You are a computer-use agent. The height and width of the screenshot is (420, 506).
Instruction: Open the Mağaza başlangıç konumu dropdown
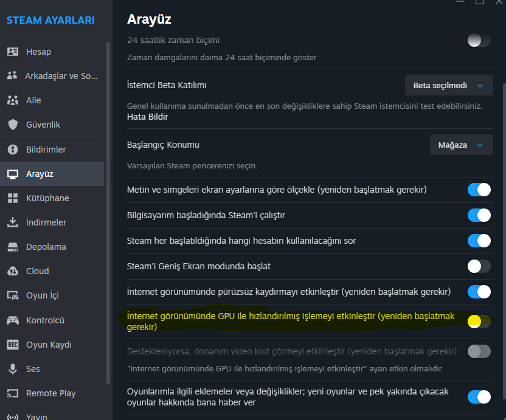coord(461,145)
